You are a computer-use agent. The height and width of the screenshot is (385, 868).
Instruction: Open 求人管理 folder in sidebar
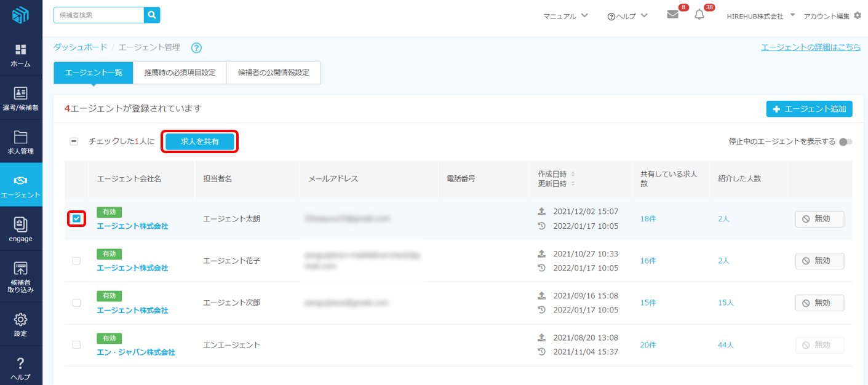coord(21,142)
